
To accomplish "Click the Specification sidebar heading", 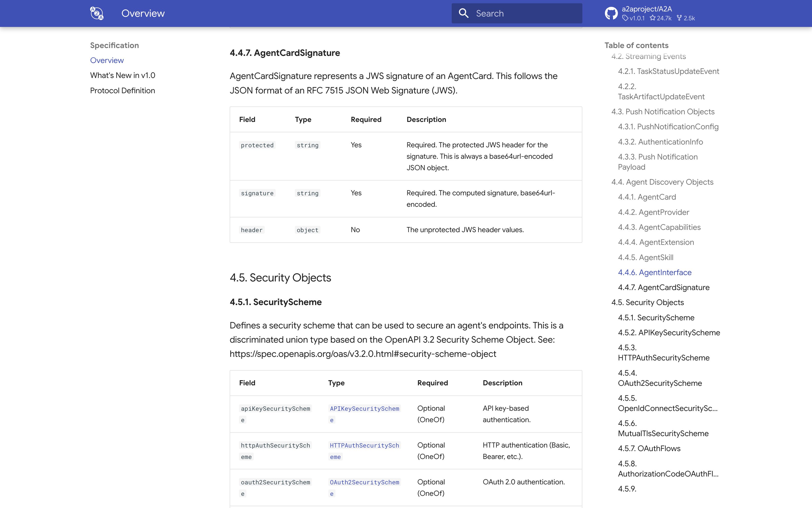I will pos(114,45).
